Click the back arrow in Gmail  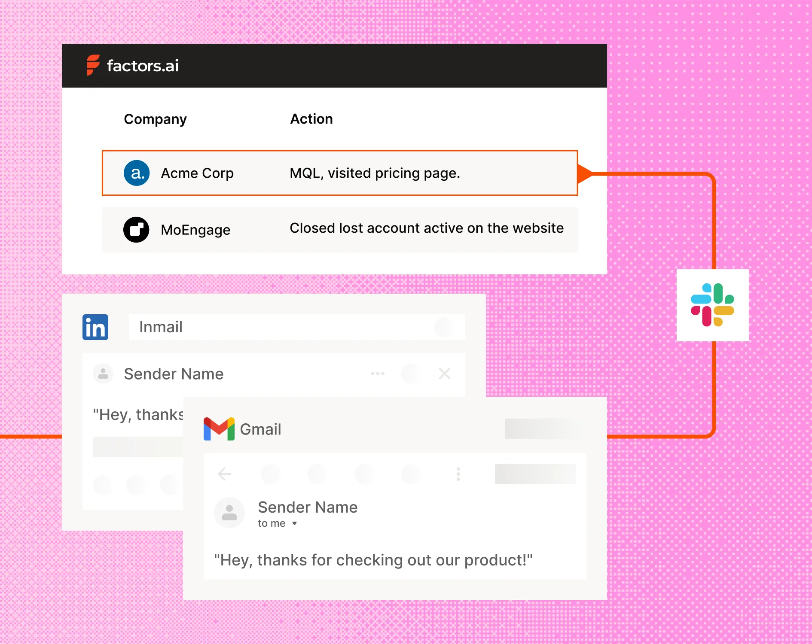225,474
